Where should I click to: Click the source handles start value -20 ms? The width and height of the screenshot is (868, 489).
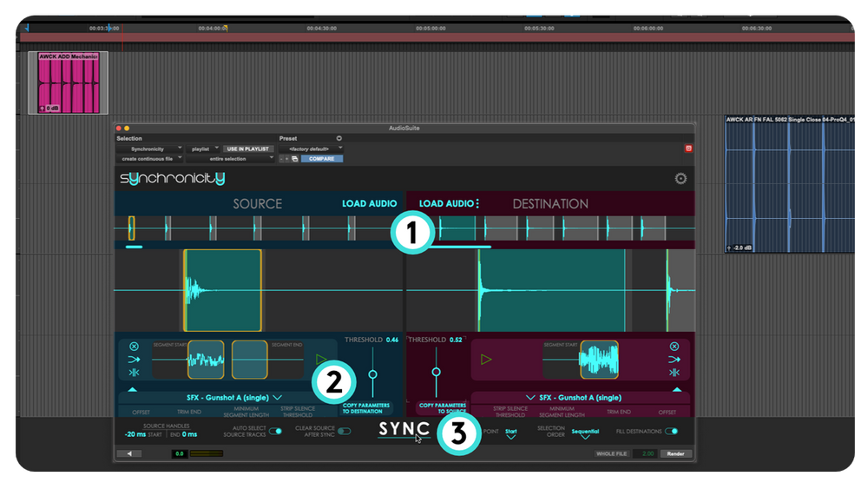135,434
